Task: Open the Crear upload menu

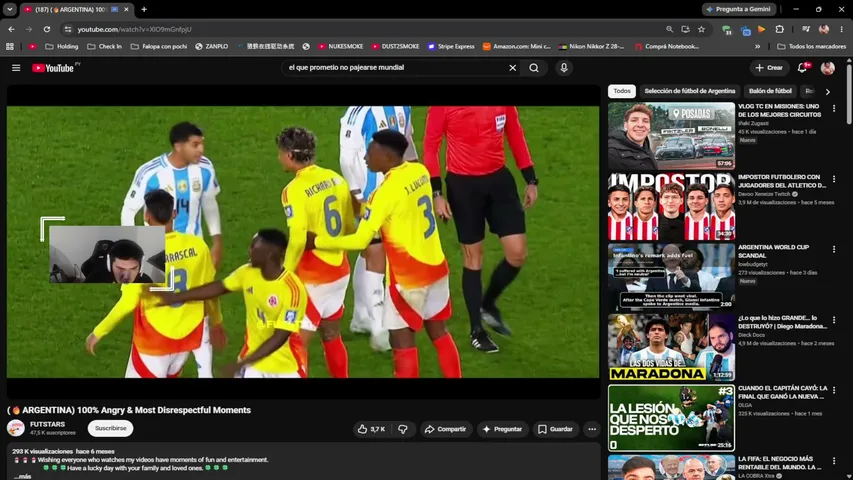Action: (x=769, y=68)
